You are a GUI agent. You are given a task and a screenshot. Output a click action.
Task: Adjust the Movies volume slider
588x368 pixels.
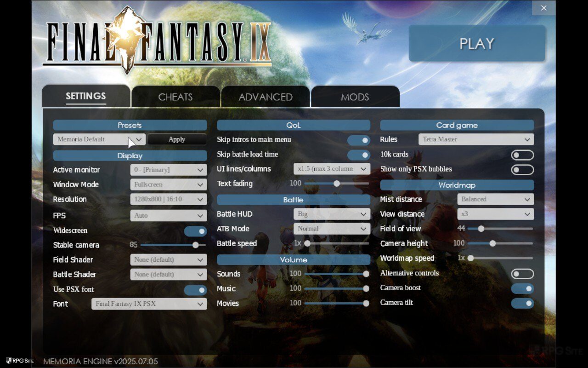click(x=337, y=304)
